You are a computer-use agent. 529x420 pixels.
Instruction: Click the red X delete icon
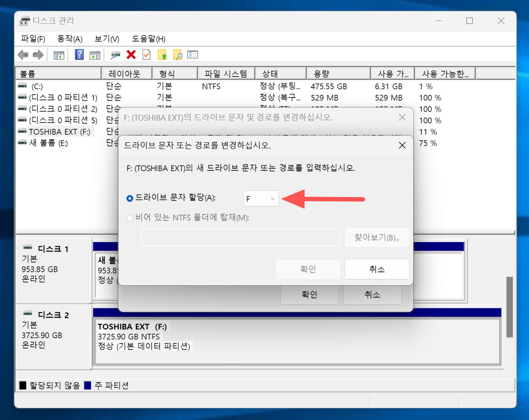pos(131,55)
